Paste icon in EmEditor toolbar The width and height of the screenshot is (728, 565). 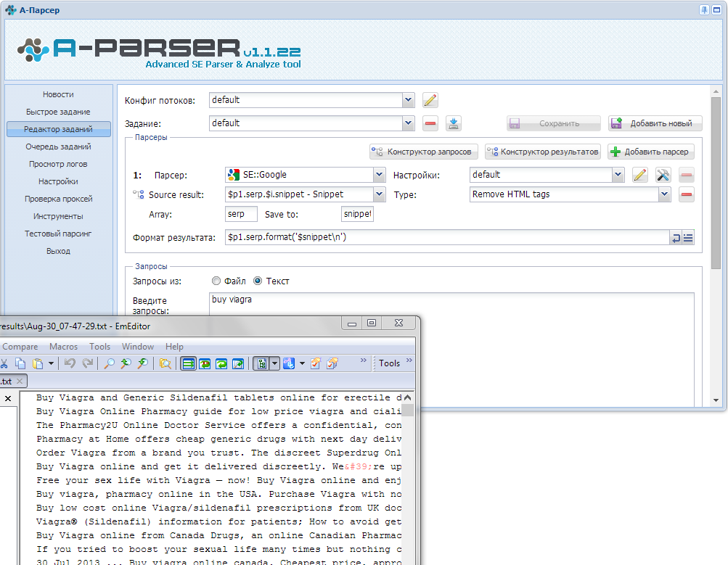38,363
